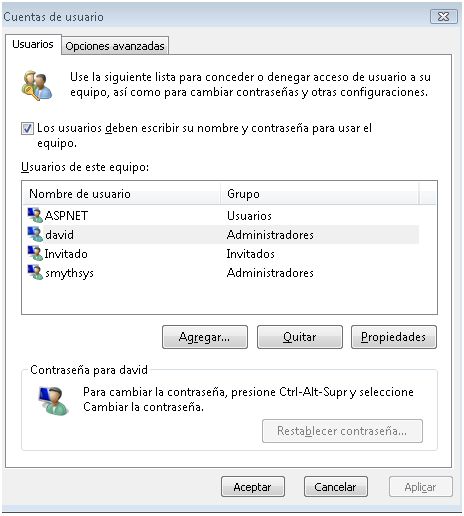The height and width of the screenshot is (516, 464).
Task: Click the ASPNET user account icon
Action: click(x=35, y=215)
